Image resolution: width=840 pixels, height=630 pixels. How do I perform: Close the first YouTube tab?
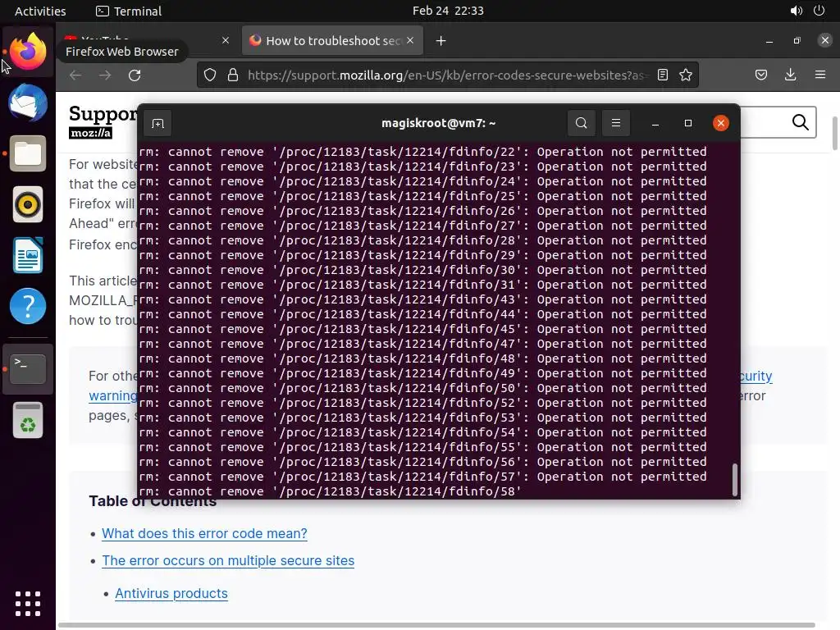click(226, 41)
